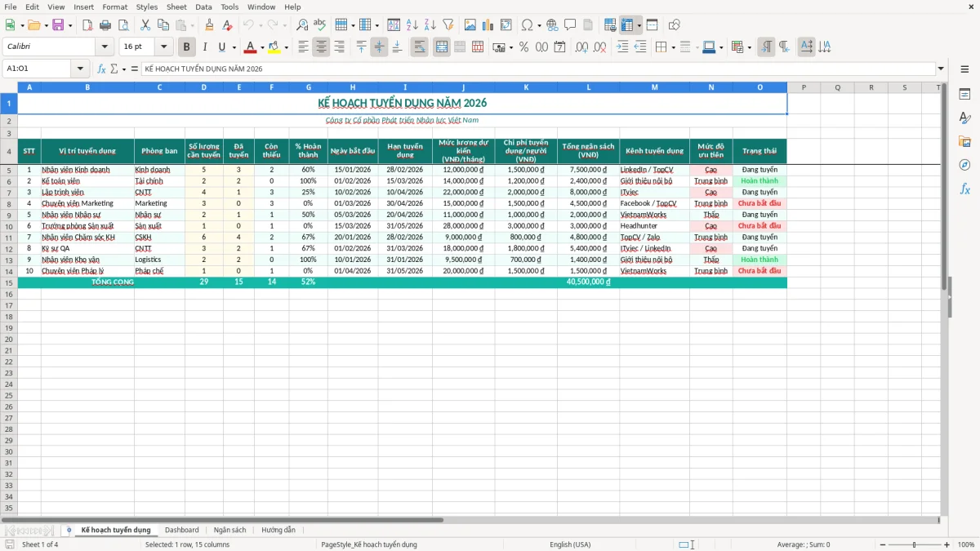
Task: Open Borders dropdown arrow
Action: click(673, 47)
